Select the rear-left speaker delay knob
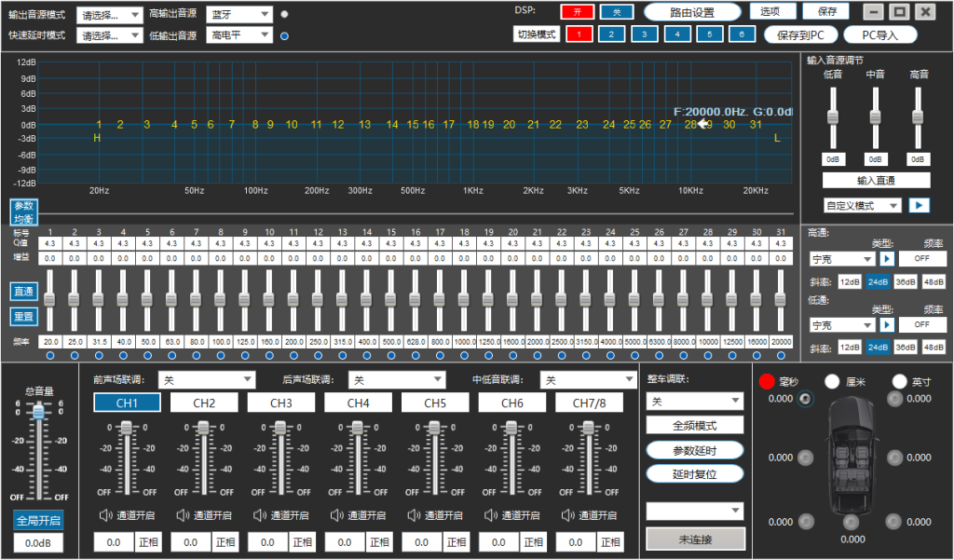This screenshot has width=954, height=560. click(x=806, y=522)
